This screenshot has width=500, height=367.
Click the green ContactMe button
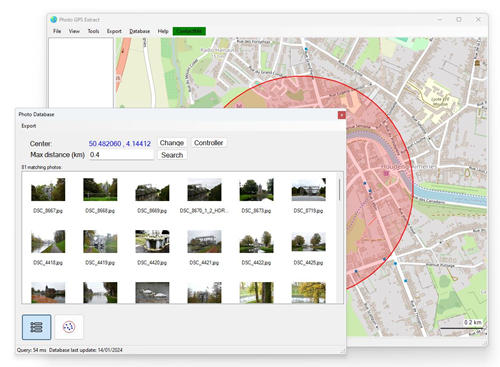[189, 31]
